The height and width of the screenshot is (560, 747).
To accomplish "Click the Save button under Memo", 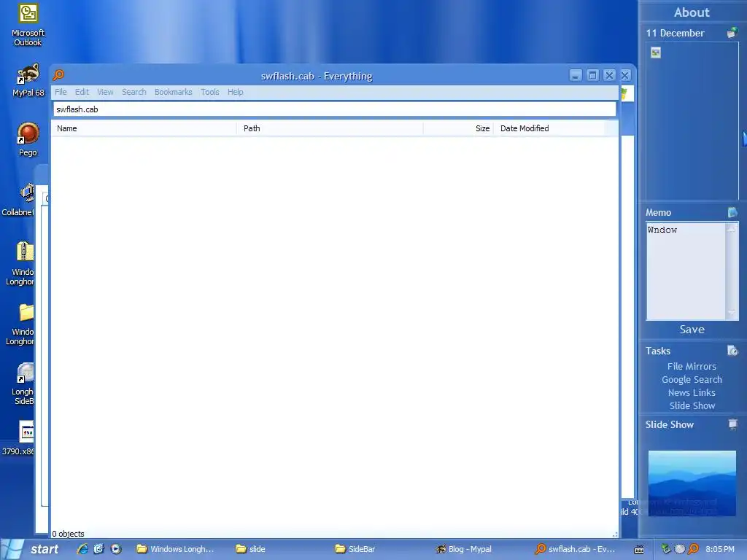I will 692,329.
